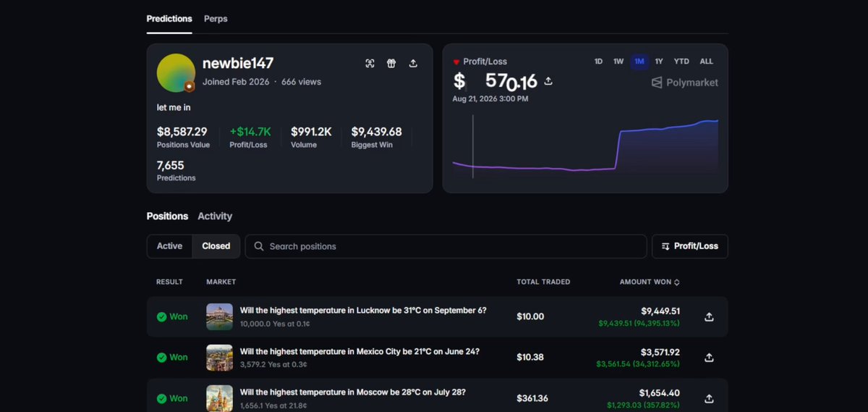Open the Profit/Loss sort dropdown

690,246
